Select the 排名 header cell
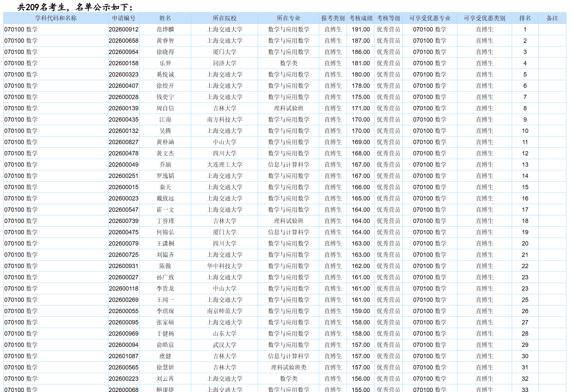572x392 pixels. tap(525, 18)
